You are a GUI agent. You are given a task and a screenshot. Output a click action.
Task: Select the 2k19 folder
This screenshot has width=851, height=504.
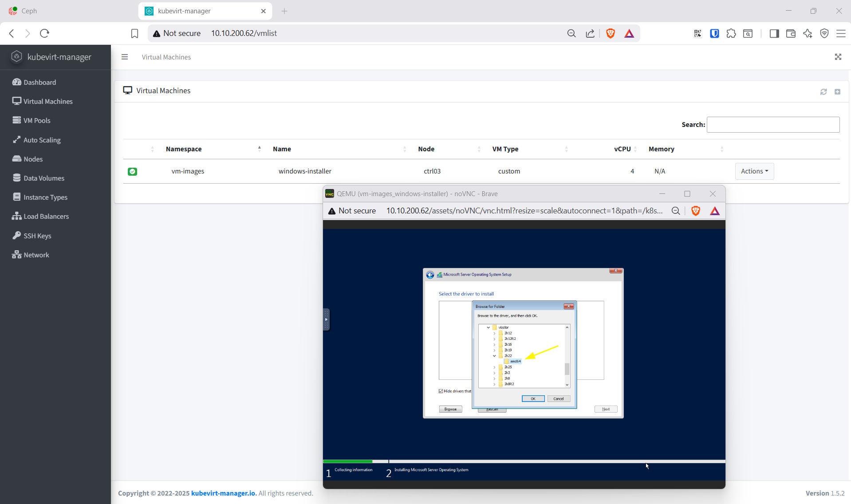pyautogui.click(x=508, y=350)
